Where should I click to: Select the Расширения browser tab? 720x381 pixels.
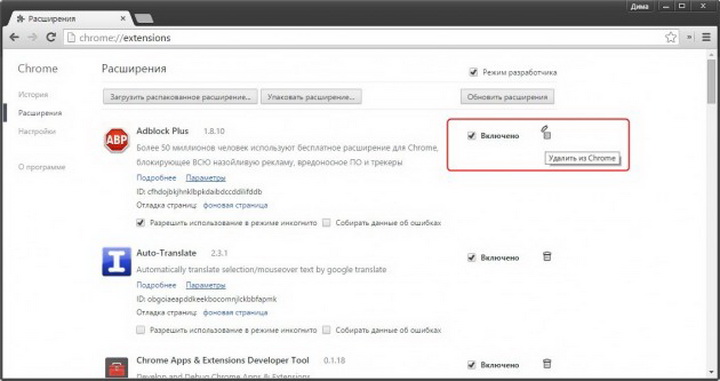tap(69, 19)
